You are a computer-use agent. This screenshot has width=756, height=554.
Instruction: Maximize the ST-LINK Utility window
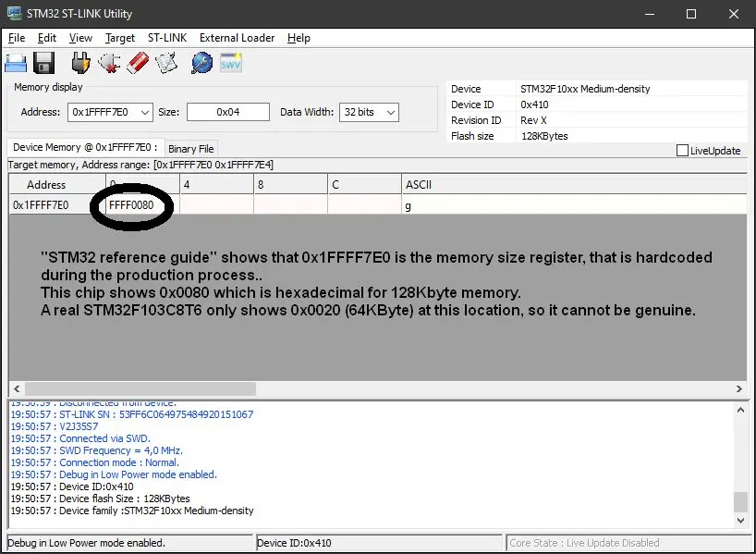pos(691,14)
